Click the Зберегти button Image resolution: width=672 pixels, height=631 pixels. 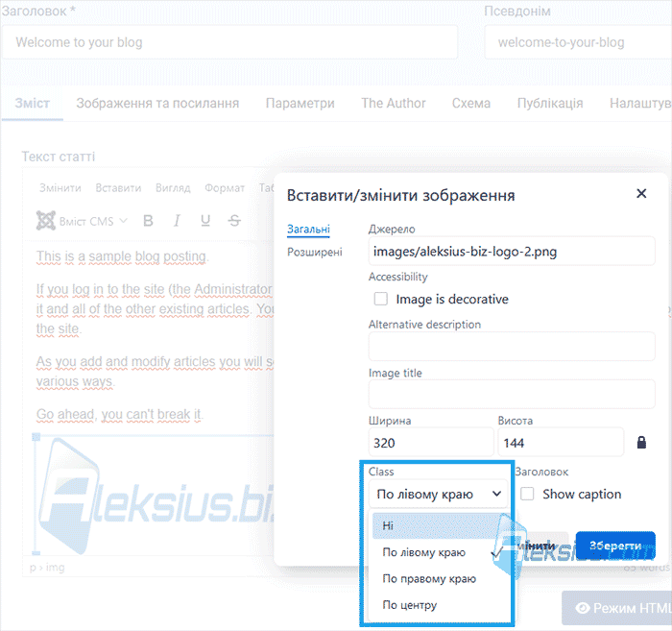[615, 546]
